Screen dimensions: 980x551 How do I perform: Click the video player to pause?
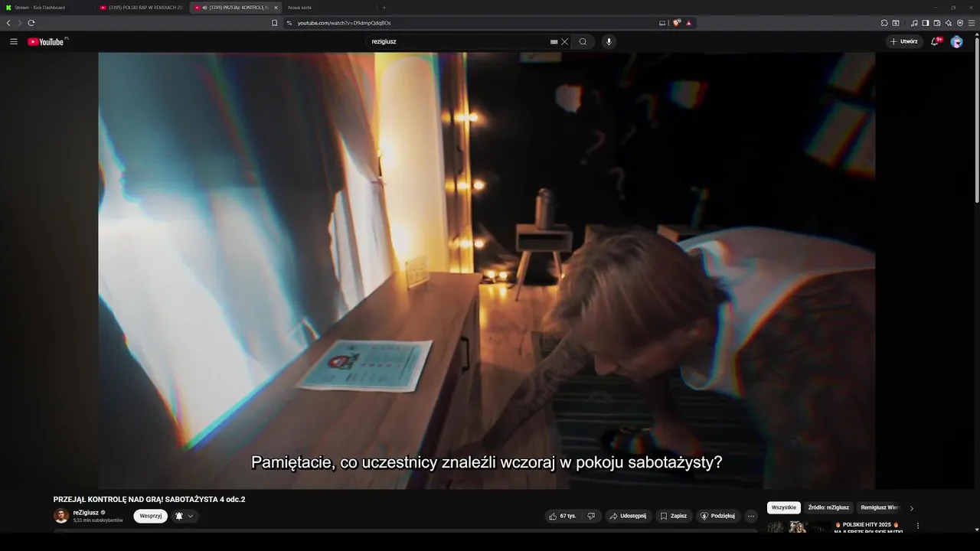[486, 270]
